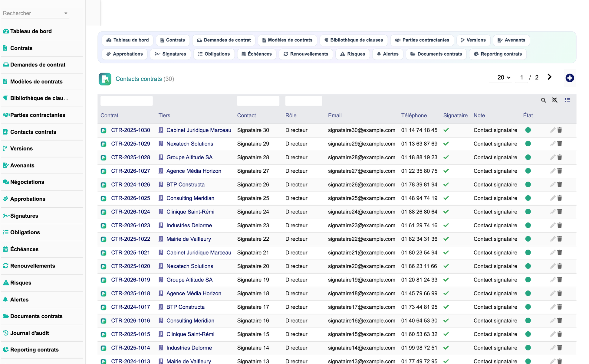Screen dimensions: 589x364
Task: Edit the CTR-2025-1028 row with the pencil icon
Action: (x=553, y=157)
